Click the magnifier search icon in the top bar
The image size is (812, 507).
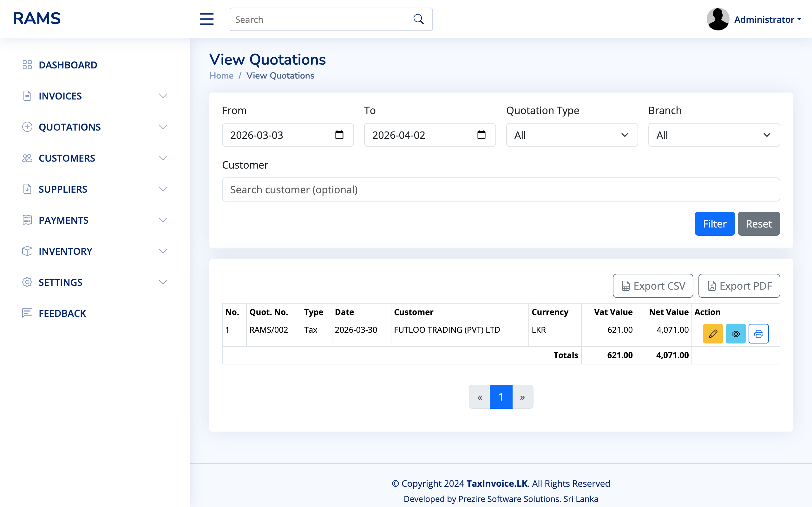(x=418, y=19)
